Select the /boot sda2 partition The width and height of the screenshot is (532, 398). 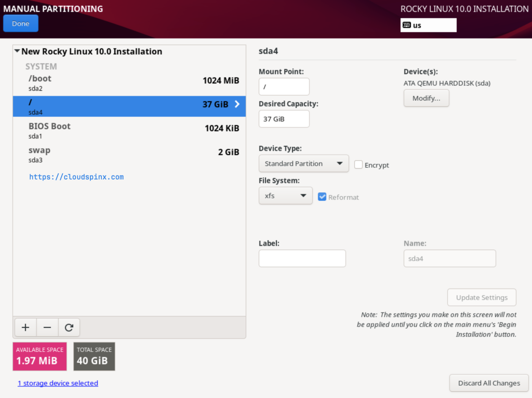(x=129, y=83)
